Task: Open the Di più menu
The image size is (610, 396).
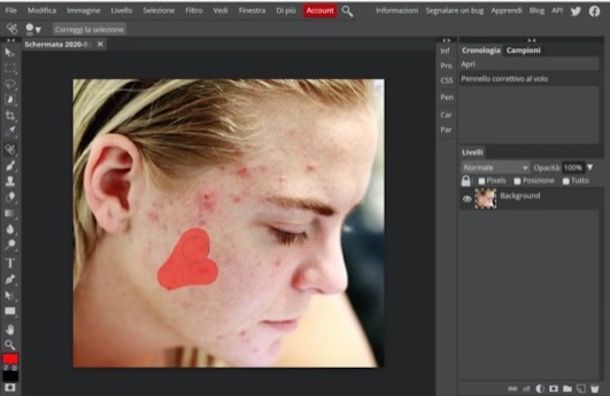Action: coord(286,11)
